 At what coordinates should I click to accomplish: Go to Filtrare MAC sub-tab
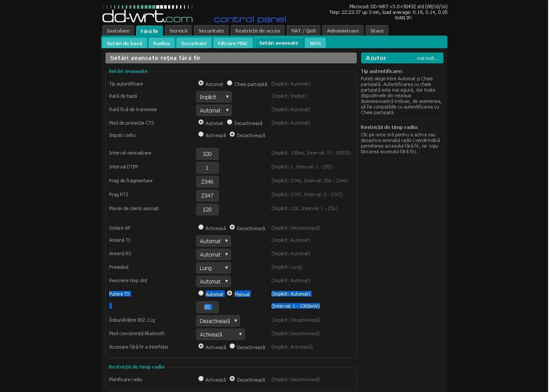pos(233,43)
